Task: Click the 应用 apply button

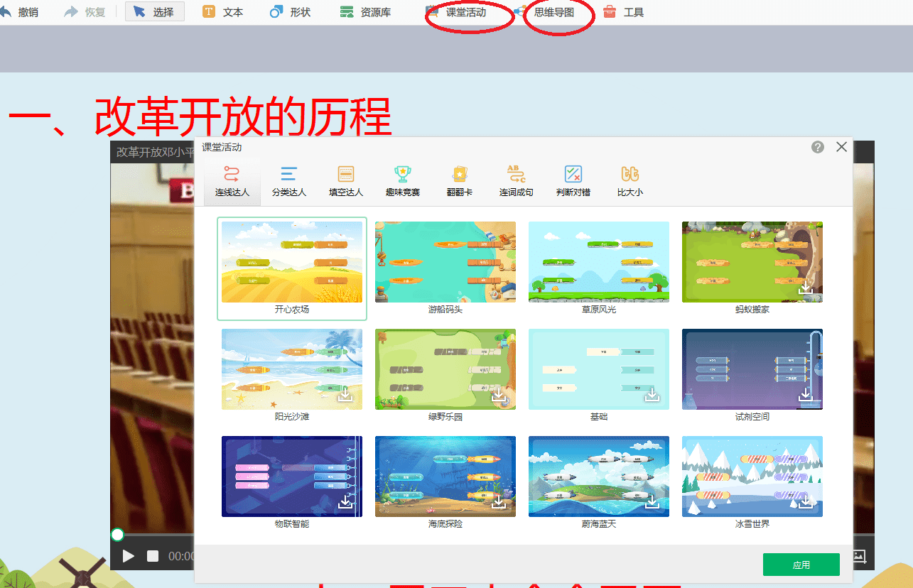Action: (801, 565)
